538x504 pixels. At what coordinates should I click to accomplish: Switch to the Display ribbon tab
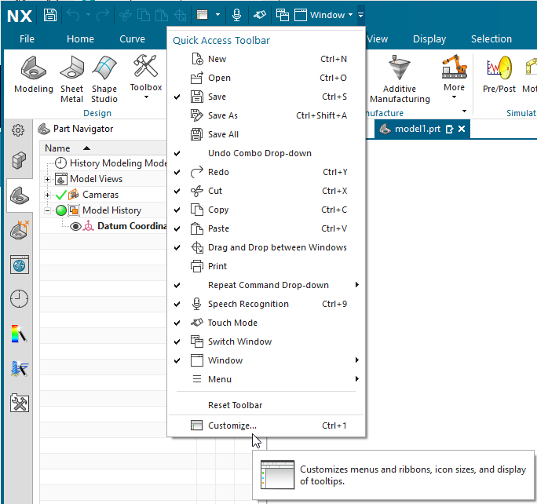pos(429,39)
